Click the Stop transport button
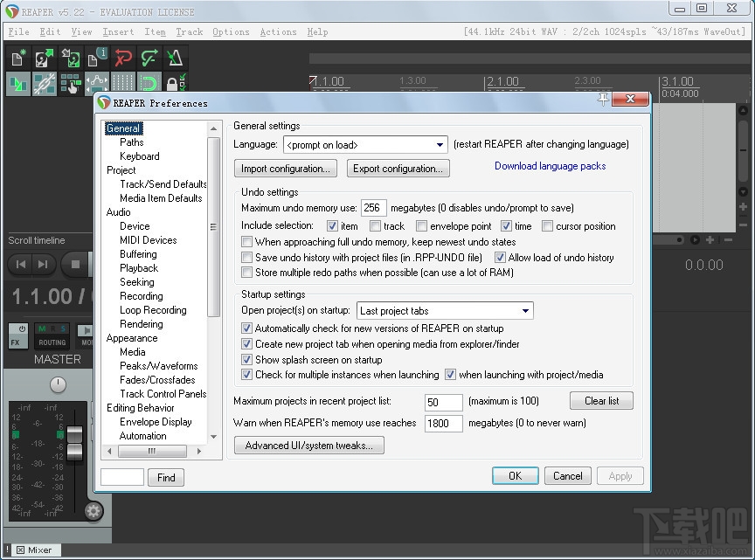The height and width of the screenshot is (560, 755). 75,264
